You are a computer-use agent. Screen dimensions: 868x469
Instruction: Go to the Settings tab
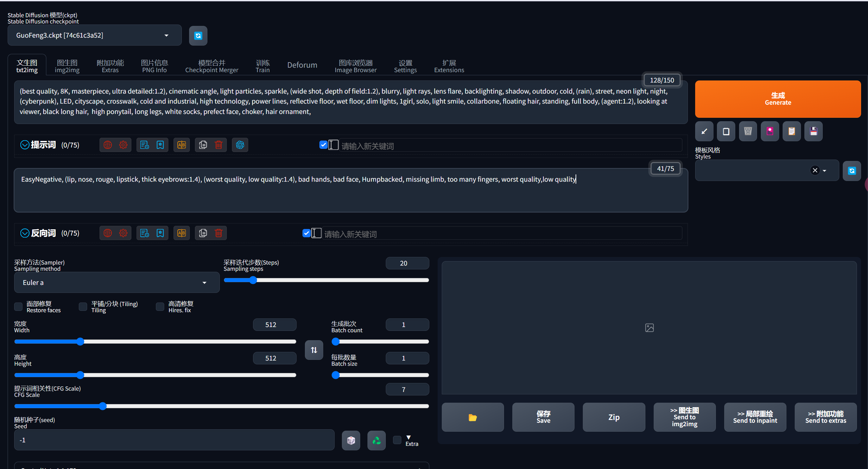point(405,66)
